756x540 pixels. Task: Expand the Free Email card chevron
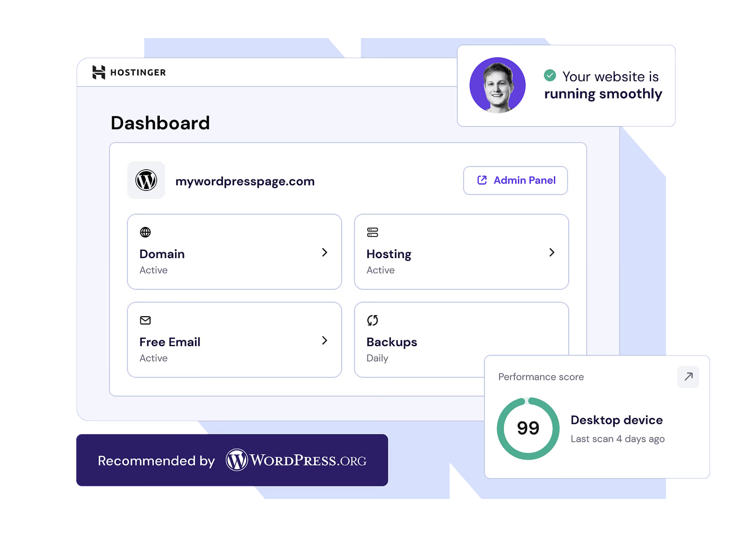[324, 340]
